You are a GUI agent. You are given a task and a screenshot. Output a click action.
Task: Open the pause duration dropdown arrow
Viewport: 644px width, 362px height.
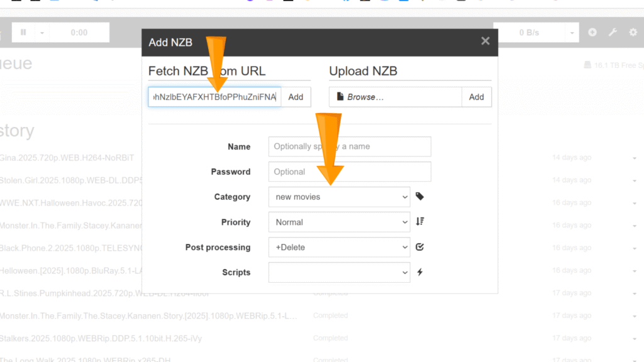tap(42, 33)
